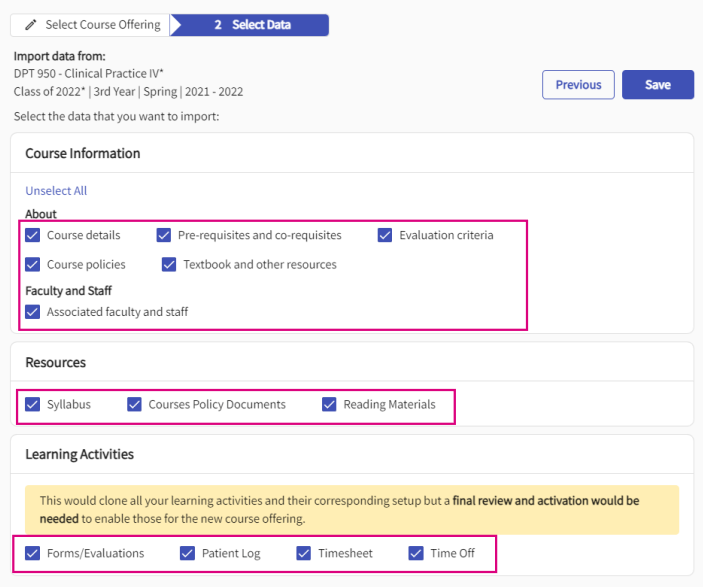Disable the Course policies checkbox
The image size is (703, 587).
pyautogui.click(x=33, y=265)
